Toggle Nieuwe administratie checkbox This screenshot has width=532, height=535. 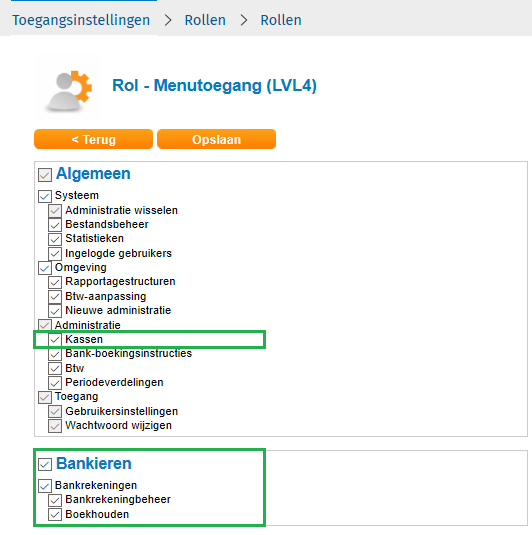[55, 311]
